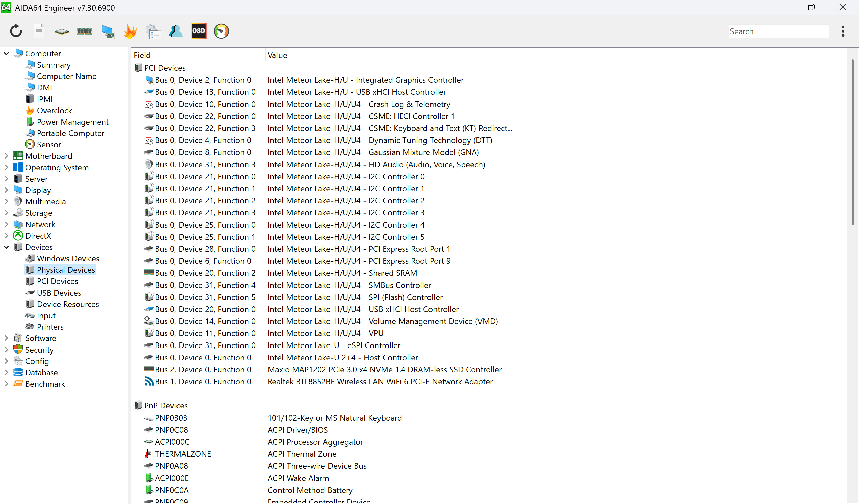
Task: Open the Sensor page in tree
Action: click(49, 144)
